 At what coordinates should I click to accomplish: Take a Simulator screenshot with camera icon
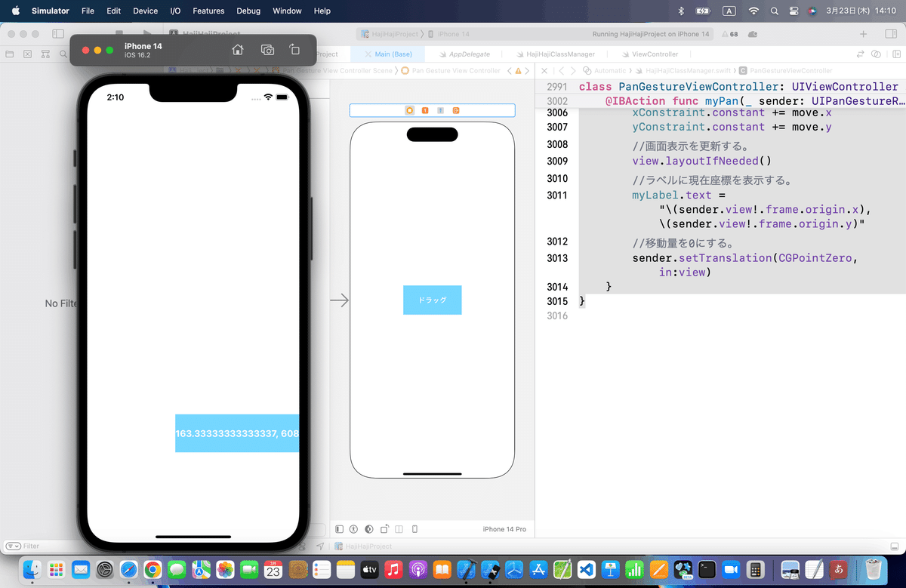267,50
